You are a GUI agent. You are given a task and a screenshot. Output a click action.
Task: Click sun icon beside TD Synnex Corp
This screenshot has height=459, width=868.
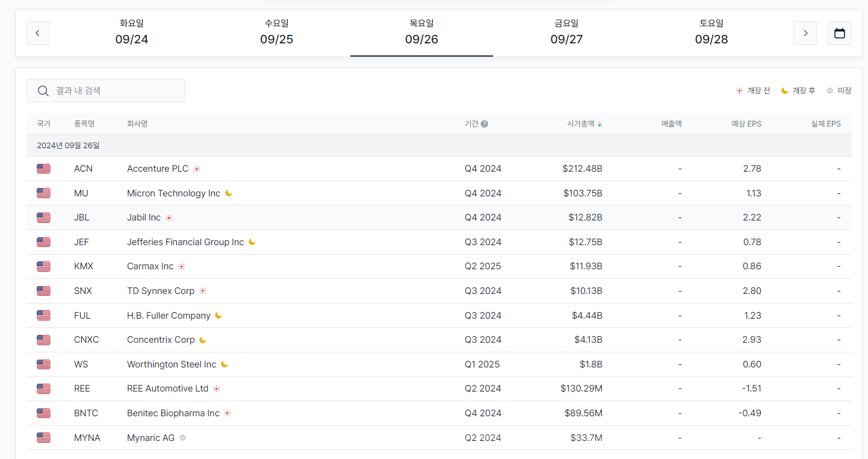[x=203, y=291]
